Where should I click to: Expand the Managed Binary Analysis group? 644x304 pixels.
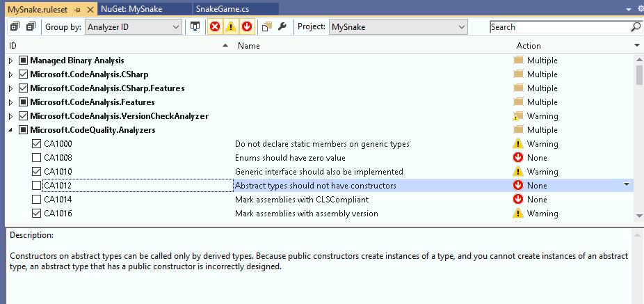tap(10, 61)
